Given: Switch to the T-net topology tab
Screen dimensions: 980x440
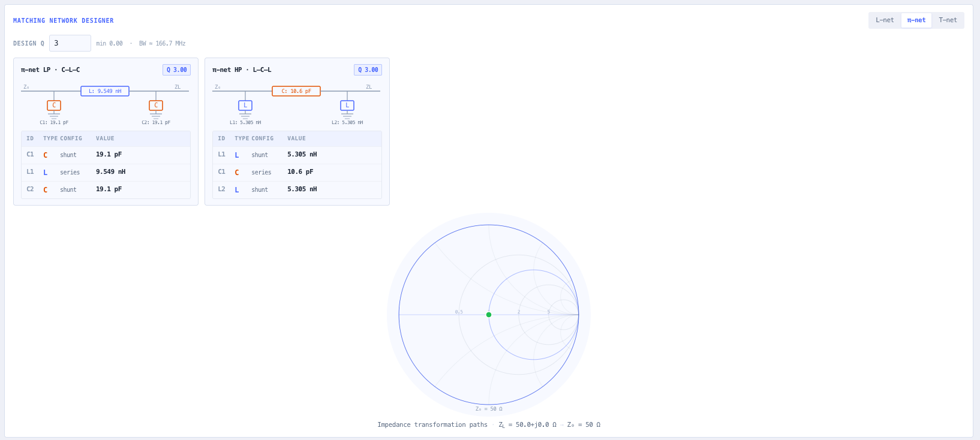Looking at the screenshot, I should [948, 20].
